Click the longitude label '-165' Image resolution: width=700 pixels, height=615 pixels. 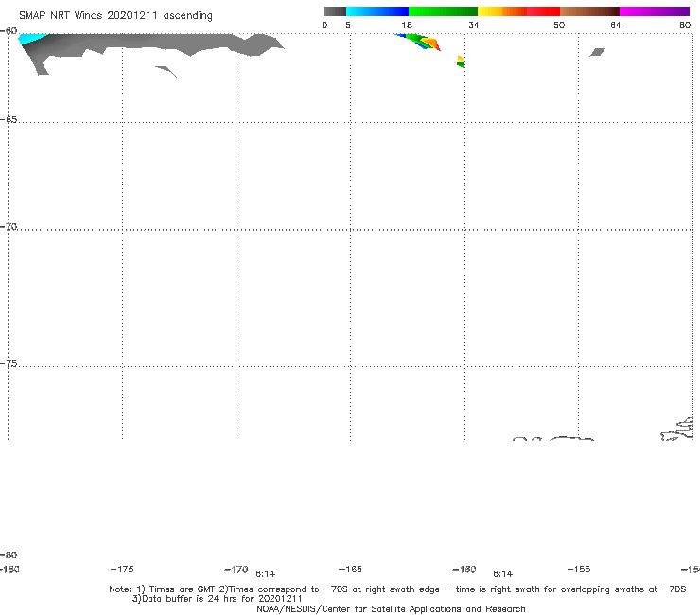pyautogui.click(x=350, y=570)
